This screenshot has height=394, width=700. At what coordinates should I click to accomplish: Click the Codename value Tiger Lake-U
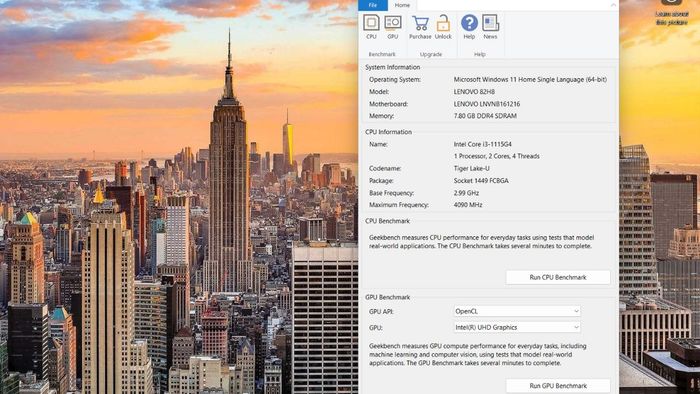[x=471, y=168]
